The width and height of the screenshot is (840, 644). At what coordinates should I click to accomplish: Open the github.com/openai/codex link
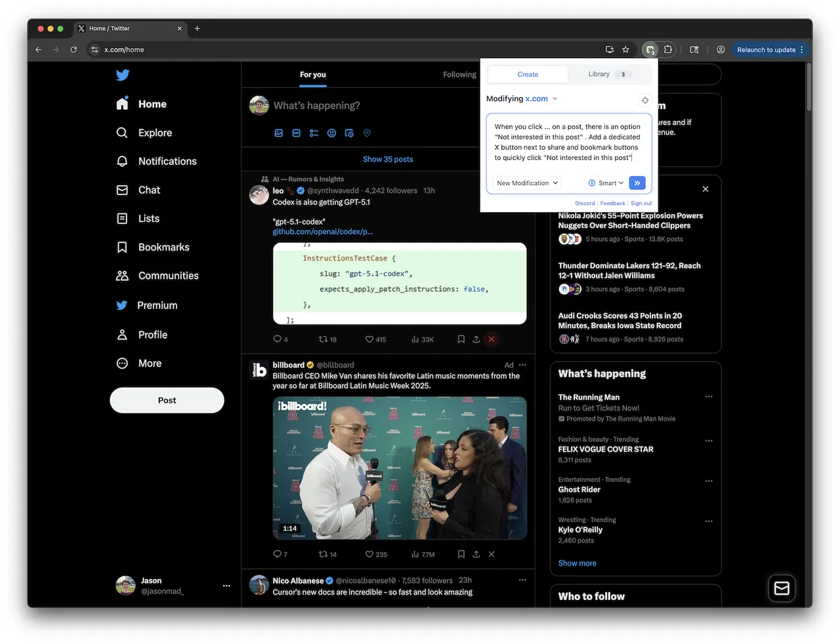[x=322, y=232]
